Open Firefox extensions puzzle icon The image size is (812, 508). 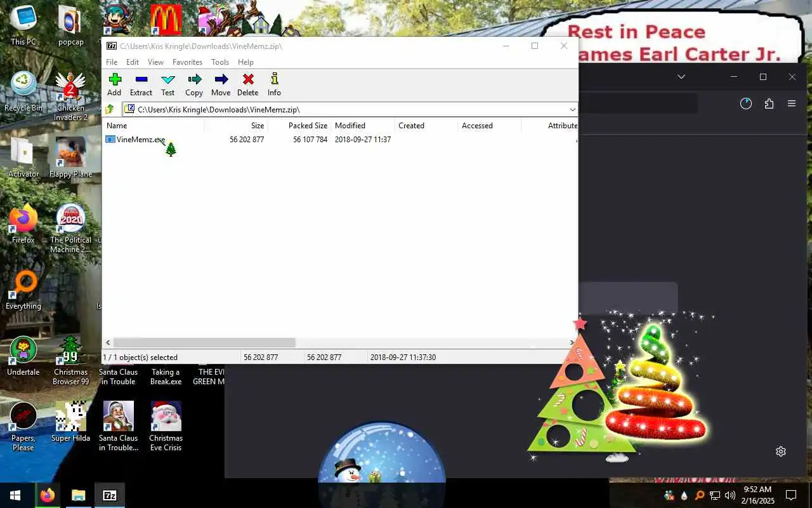click(x=769, y=104)
